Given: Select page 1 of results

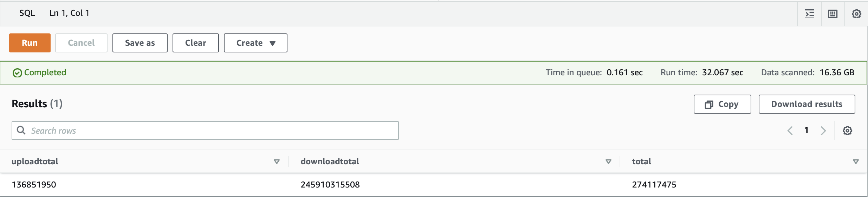Looking at the screenshot, I should 807,130.
